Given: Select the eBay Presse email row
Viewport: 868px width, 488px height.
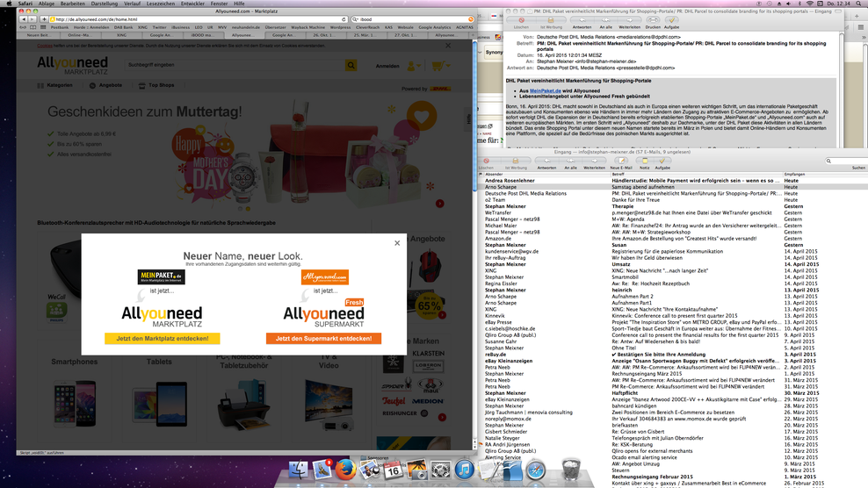Looking at the screenshot, I should (x=673, y=322).
